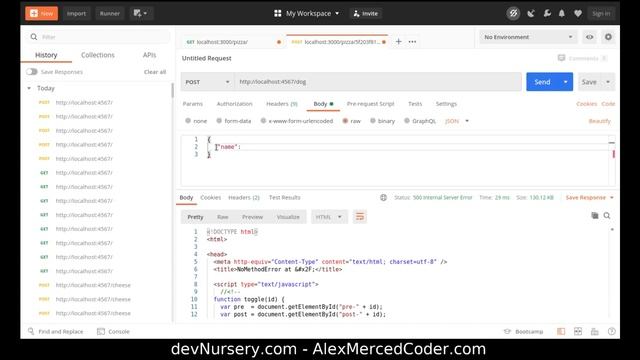
Task: Select the form-data body radio button
Action: tap(219, 121)
